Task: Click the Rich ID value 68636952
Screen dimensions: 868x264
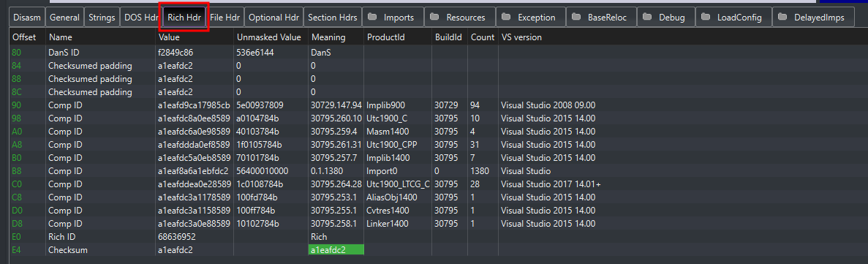Action: point(176,236)
